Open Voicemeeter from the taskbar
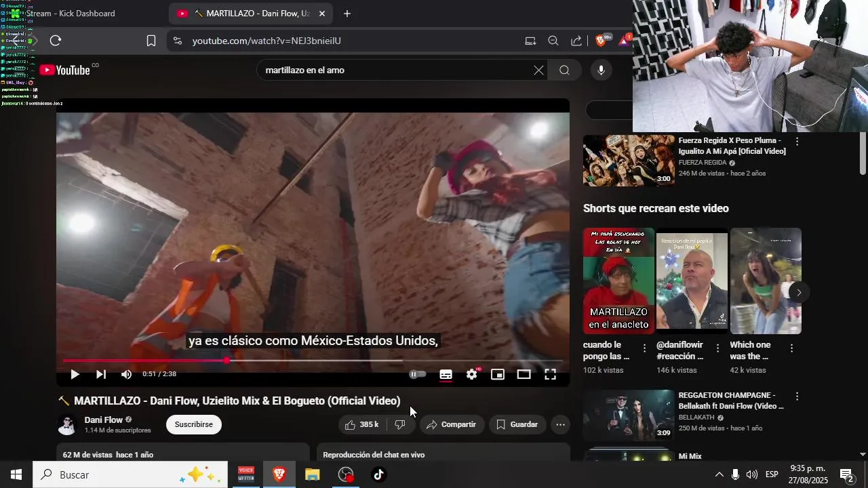This screenshot has width=868, height=488. [246, 474]
